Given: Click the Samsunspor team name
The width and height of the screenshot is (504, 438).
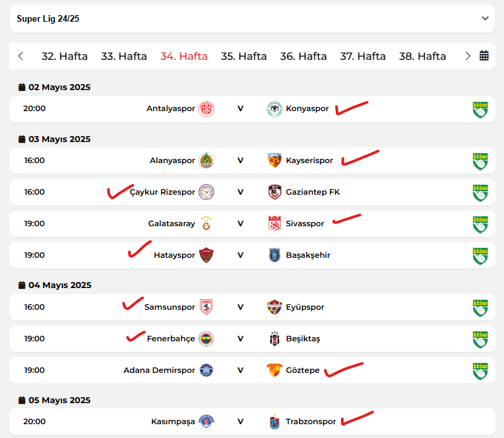Looking at the screenshot, I should click(170, 307).
